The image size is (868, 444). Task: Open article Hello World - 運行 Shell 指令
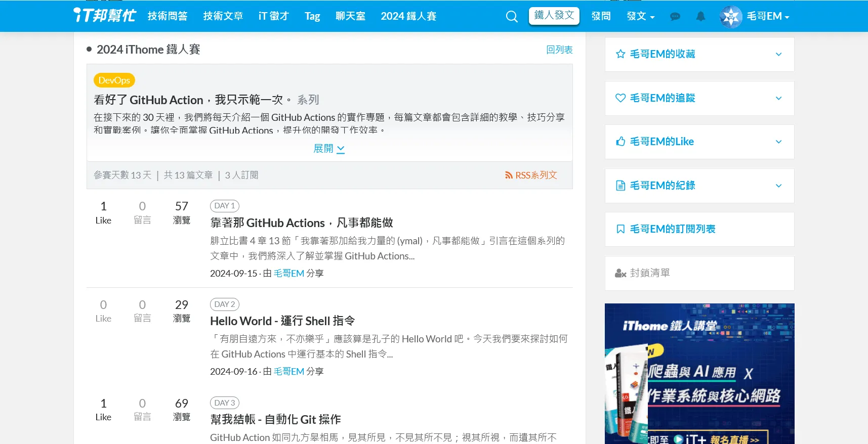tap(282, 321)
